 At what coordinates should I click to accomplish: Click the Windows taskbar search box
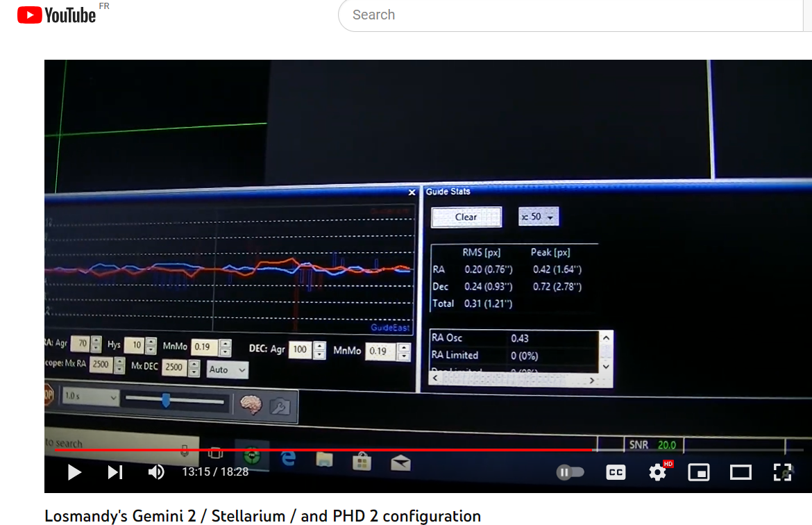121,444
